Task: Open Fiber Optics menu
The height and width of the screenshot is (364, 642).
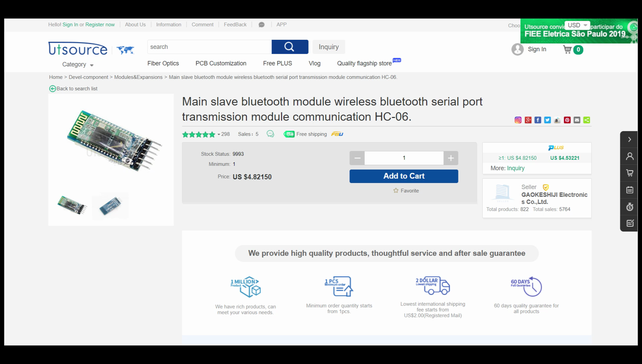Action: tap(163, 63)
